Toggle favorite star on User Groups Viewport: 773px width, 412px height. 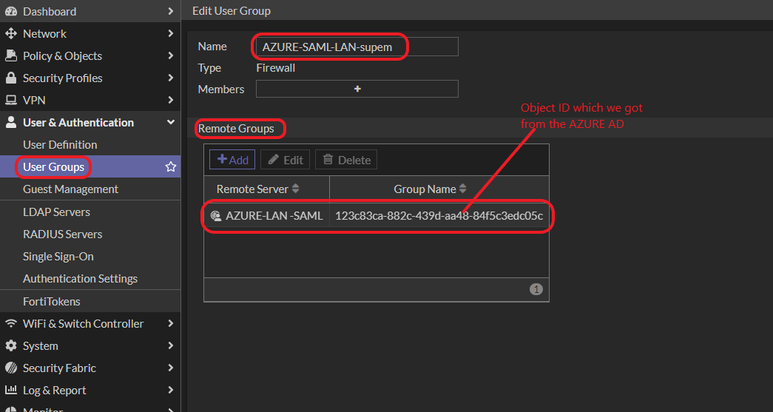tap(171, 167)
